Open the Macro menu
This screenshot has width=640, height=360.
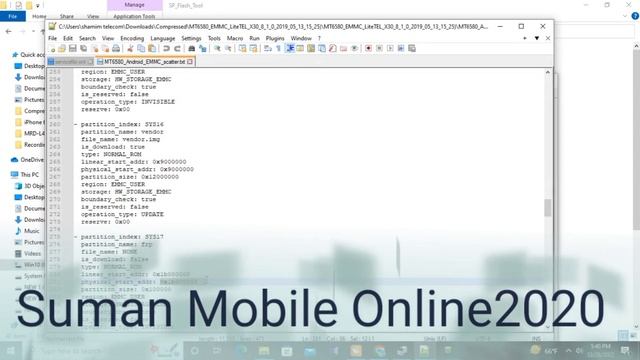click(x=235, y=38)
